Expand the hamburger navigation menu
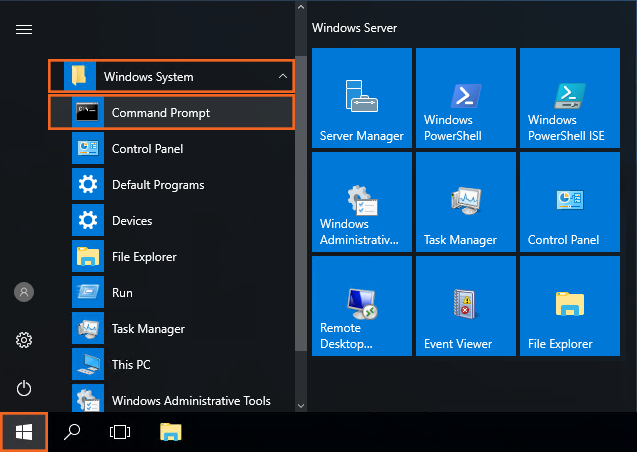The height and width of the screenshot is (452, 637). (x=24, y=29)
